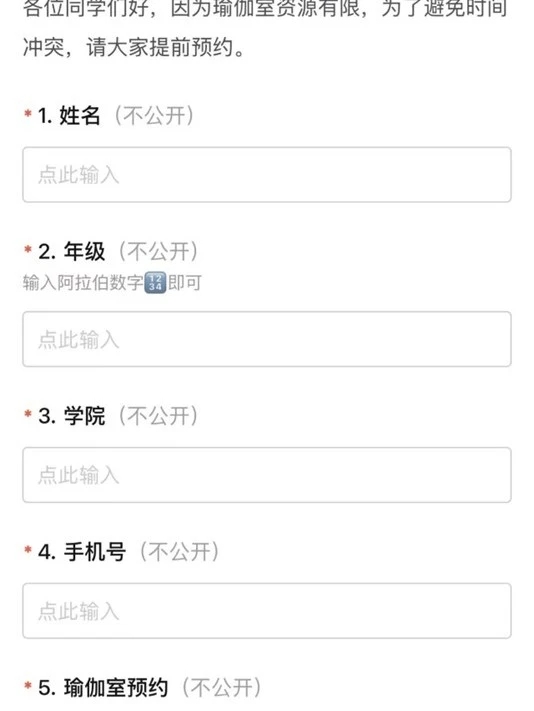Screen dimensions: 534x711
Task: Click the 不公开 tag beside 姓名
Action: pos(154,115)
